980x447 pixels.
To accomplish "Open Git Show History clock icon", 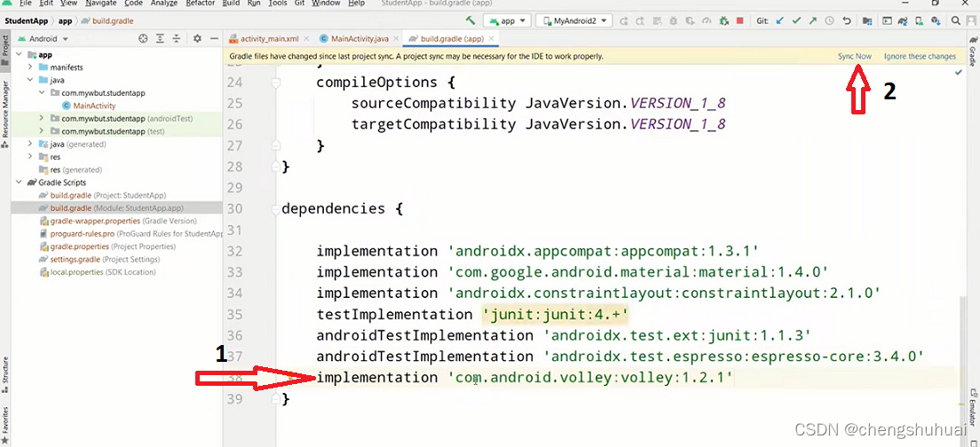I will click(x=829, y=20).
